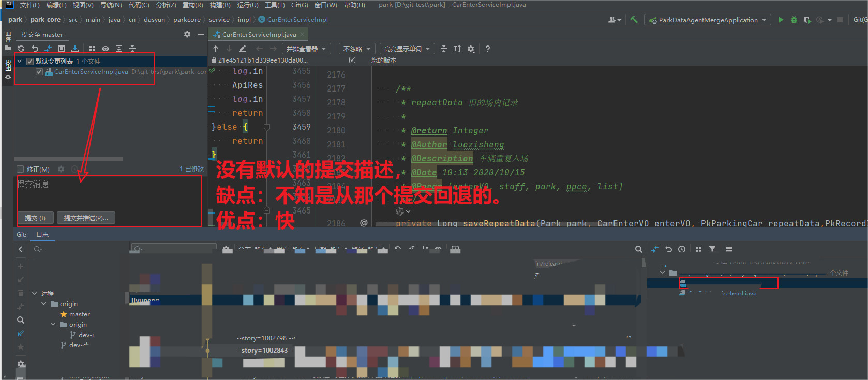Open the Git menu in menu bar
The image size is (868, 380).
pos(299,5)
